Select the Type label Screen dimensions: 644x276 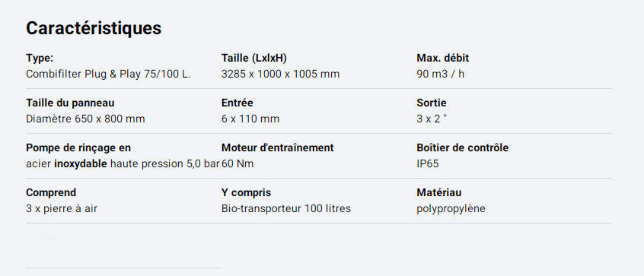[x=40, y=59]
